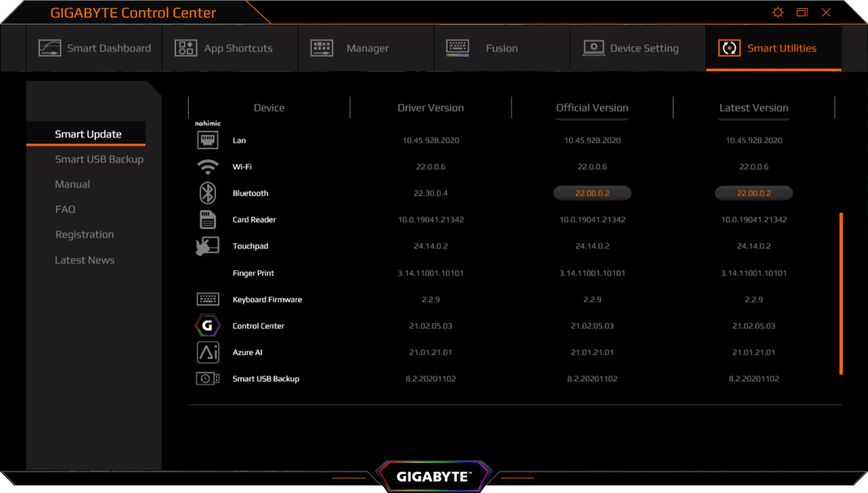
Task: Click the Finger Print device name
Action: [253, 274]
